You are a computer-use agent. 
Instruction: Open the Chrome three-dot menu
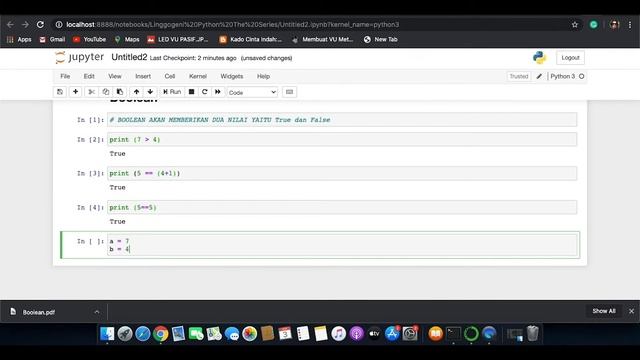(x=630, y=24)
